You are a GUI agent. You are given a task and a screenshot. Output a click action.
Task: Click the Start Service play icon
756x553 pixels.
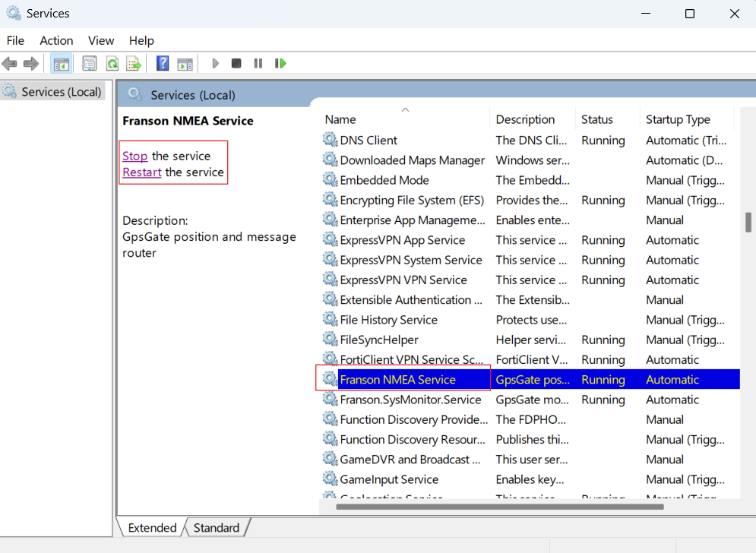click(x=215, y=63)
